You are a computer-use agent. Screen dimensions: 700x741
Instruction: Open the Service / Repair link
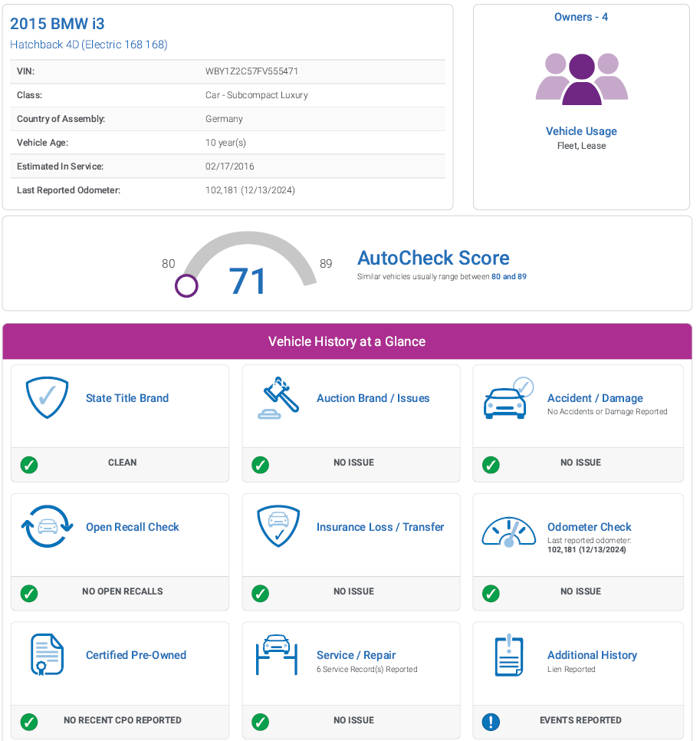[x=357, y=655]
